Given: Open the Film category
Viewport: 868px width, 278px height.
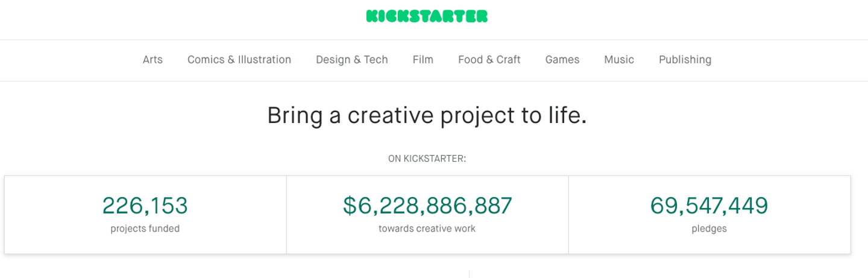Looking at the screenshot, I should 423,60.
